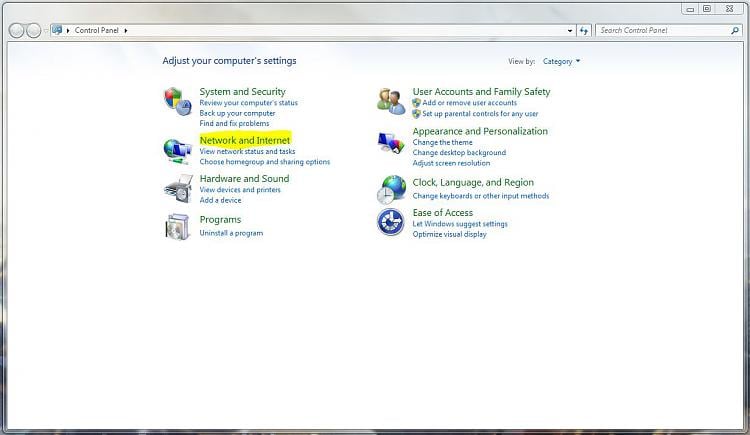Expand the arrow before Control Panel breadcrumb
Image resolution: width=750 pixels, height=435 pixels.
click(68, 31)
